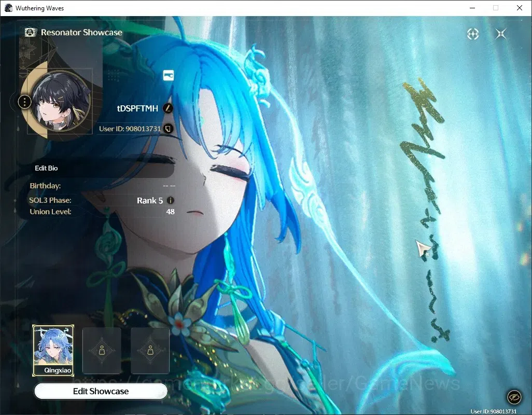Click the second empty resonator slot
This screenshot has width=532, height=415.
(x=102, y=350)
